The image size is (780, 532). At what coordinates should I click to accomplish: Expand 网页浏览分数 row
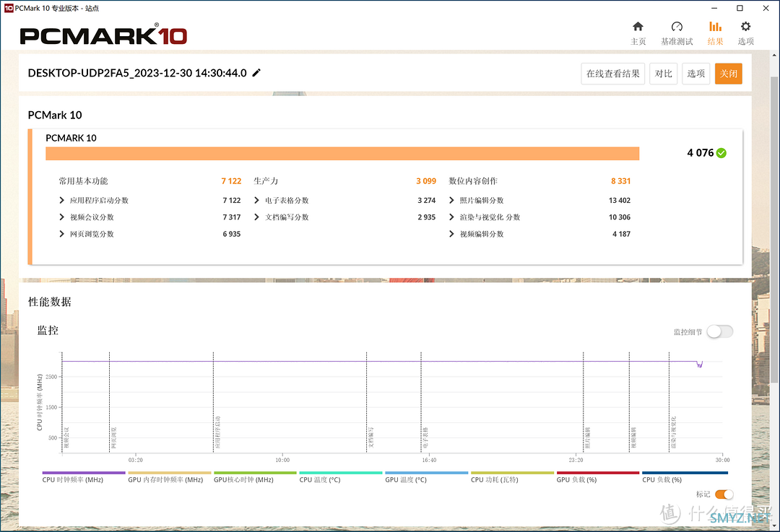(61, 234)
